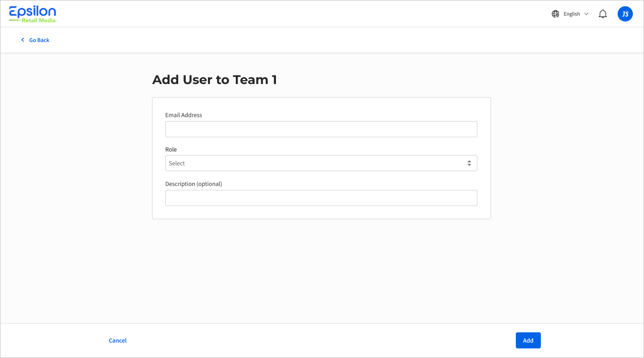Cancel adding the user

(x=117, y=340)
